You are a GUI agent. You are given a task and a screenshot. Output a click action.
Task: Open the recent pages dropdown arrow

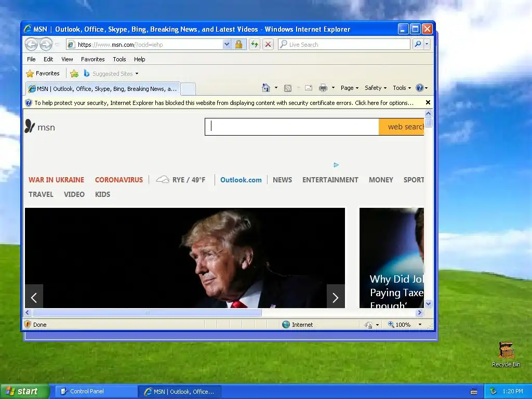57,45
